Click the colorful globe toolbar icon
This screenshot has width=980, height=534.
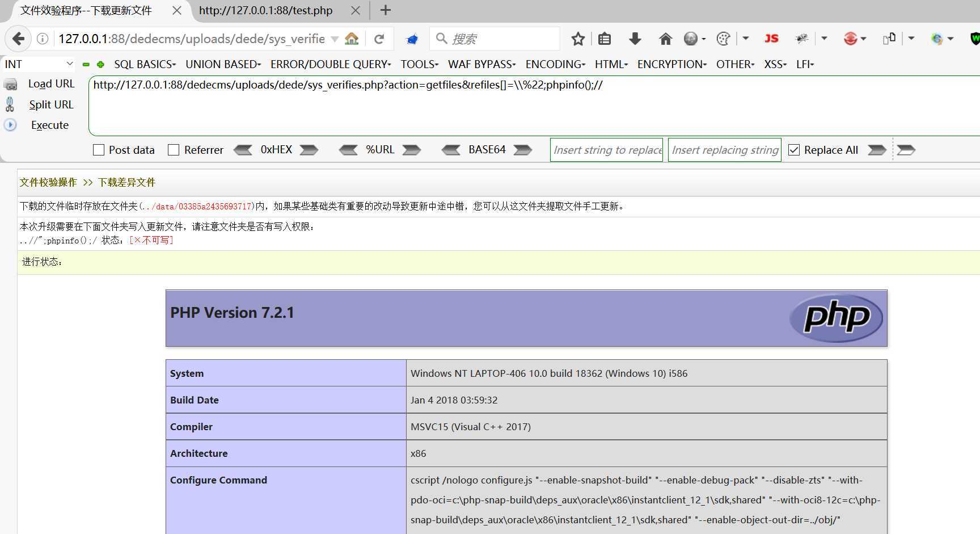(x=937, y=39)
